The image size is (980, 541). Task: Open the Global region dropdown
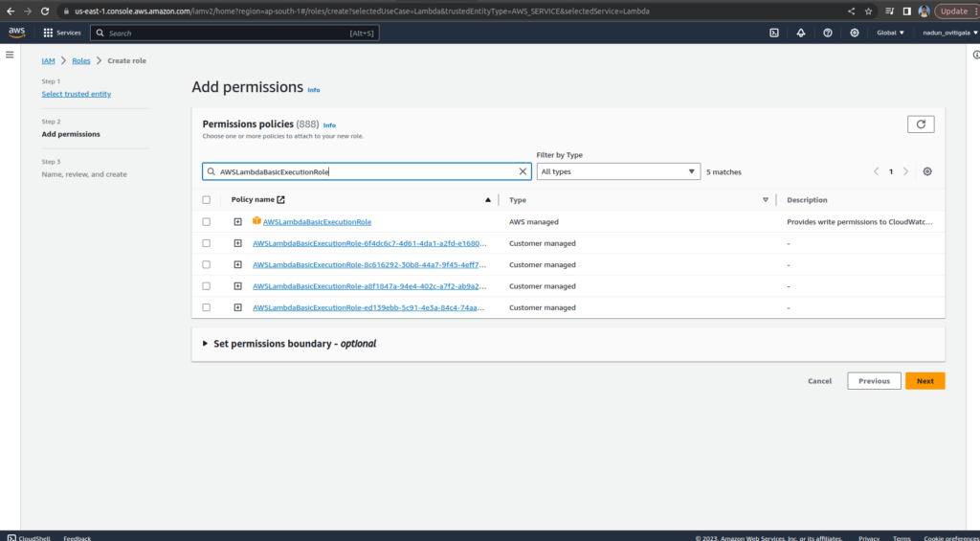(x=890, y=33)
